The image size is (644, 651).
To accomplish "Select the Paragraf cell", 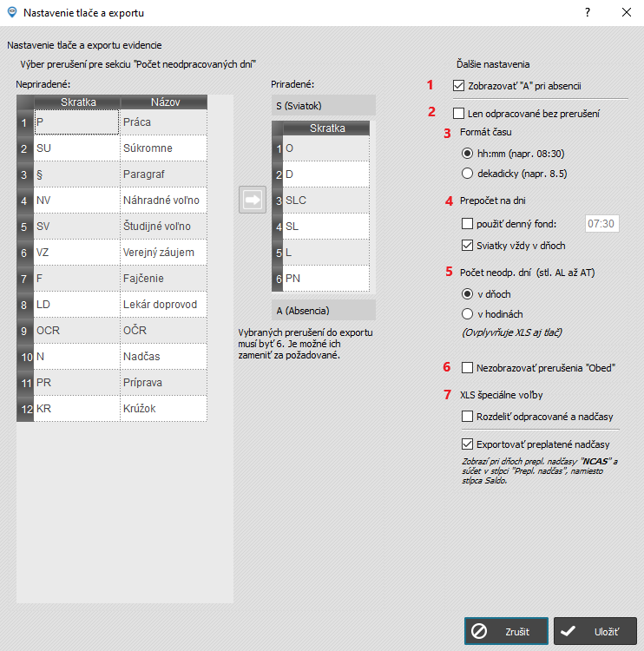I will pyautogui.click(x=163, y=174).
